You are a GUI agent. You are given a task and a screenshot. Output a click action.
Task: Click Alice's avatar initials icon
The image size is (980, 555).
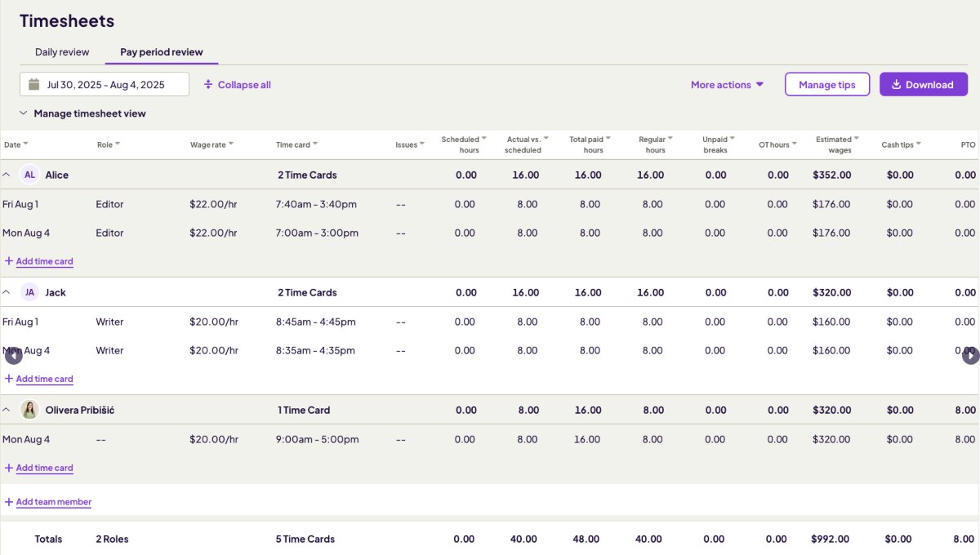pos(29,175)
